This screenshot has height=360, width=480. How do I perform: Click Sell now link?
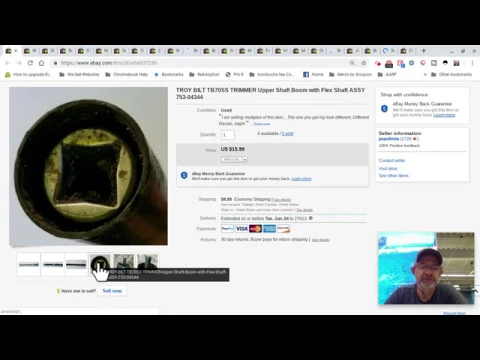tap(112, 291)
